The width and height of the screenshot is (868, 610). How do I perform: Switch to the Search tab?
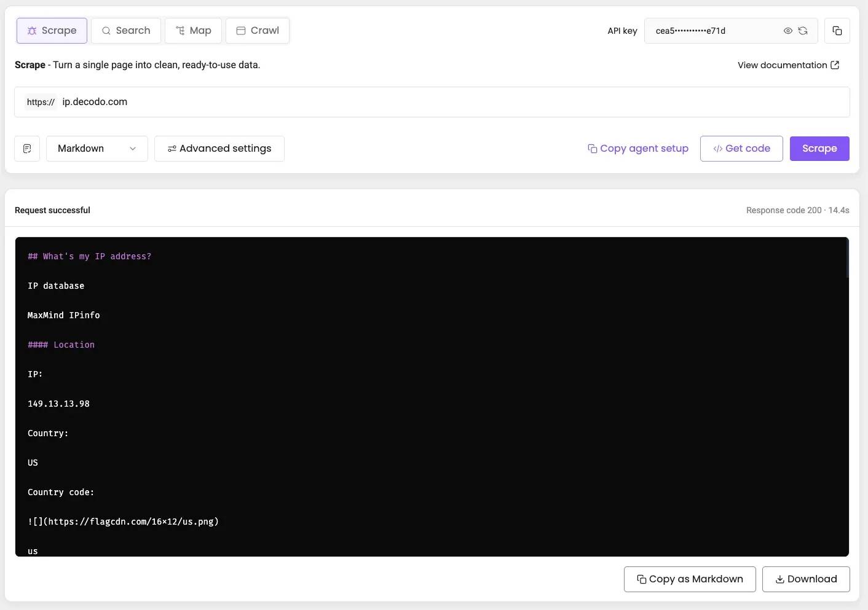[x=126, y=31]
